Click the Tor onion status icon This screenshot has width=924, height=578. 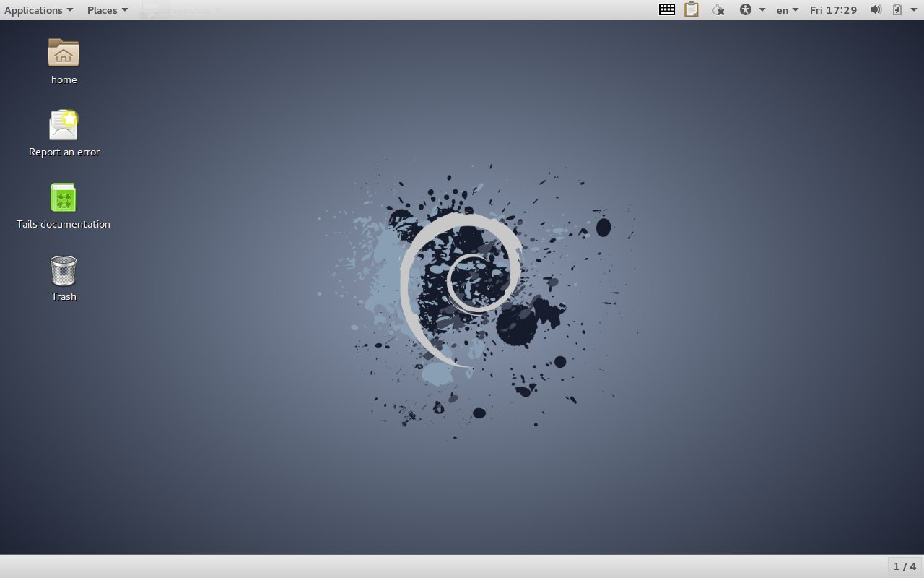[x=718, y=9]
